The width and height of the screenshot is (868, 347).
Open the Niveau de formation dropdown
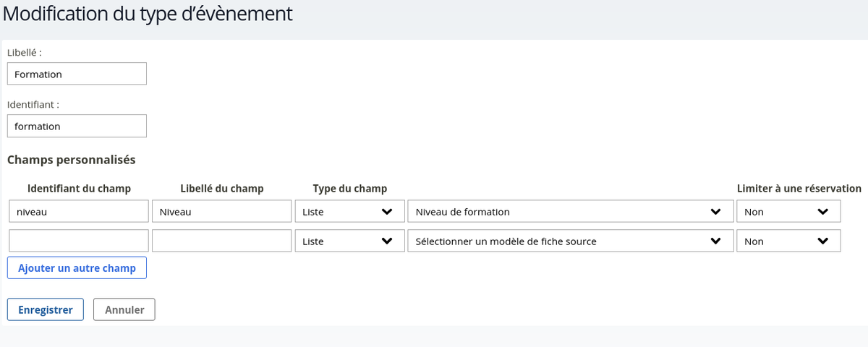point(570,211)
